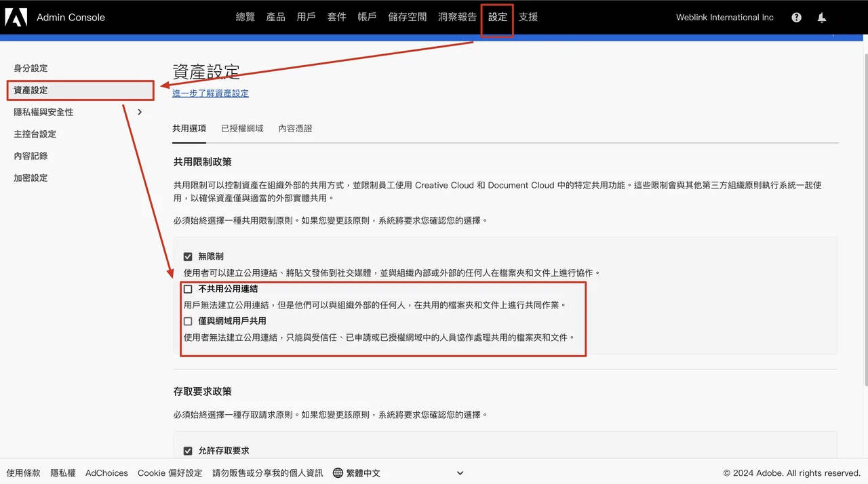Open the 支援 top menu
This screenshot has height=484, width=868.
528,17
